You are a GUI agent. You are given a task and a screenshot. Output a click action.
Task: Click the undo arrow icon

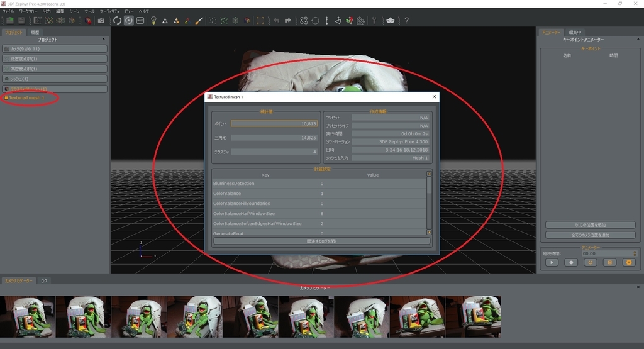point(277,21)
